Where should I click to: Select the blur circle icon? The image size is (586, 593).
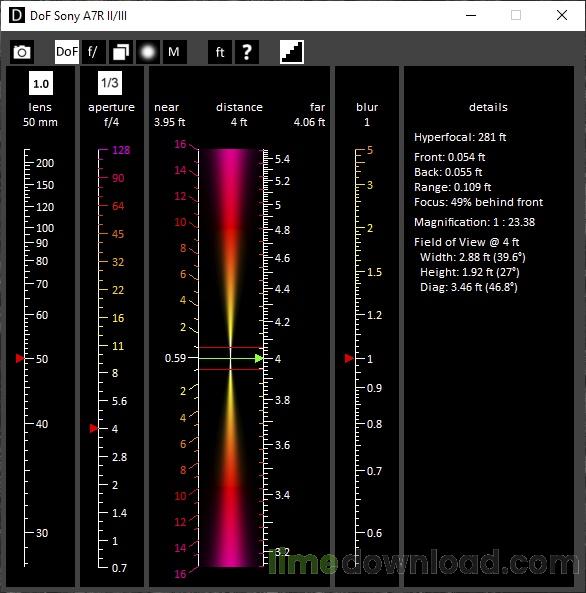148,52
